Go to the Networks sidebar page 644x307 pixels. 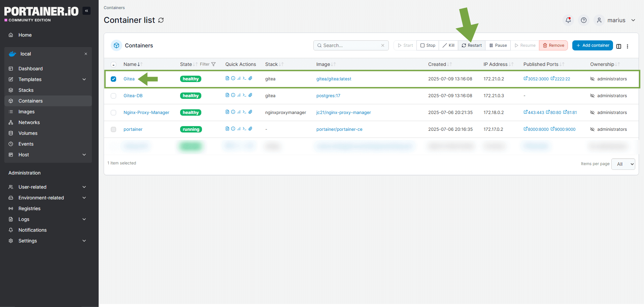tap(29, 122)
